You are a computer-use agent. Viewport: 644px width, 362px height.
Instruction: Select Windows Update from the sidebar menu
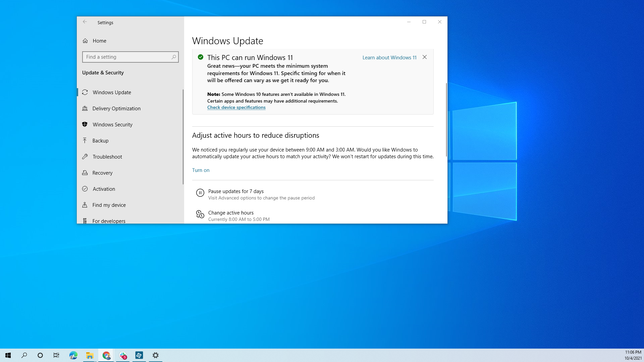[x=111, y=92]
